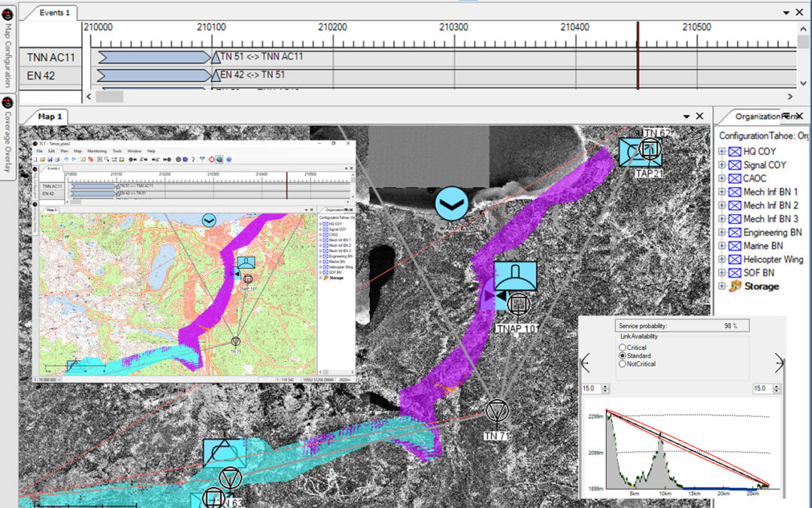Click the CAOC unit icon in tree
The image size is (812, 508).
coord(735,178)
